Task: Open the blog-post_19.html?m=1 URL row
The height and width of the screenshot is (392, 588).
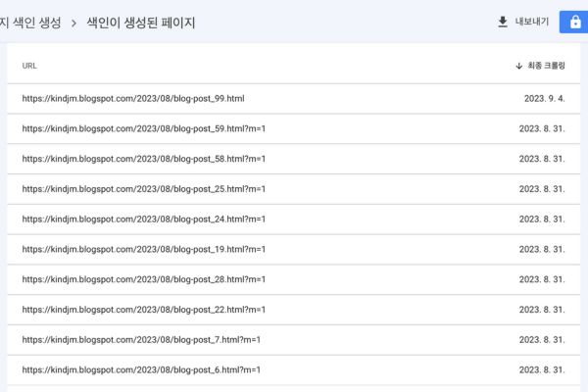Action: [143, 250]
